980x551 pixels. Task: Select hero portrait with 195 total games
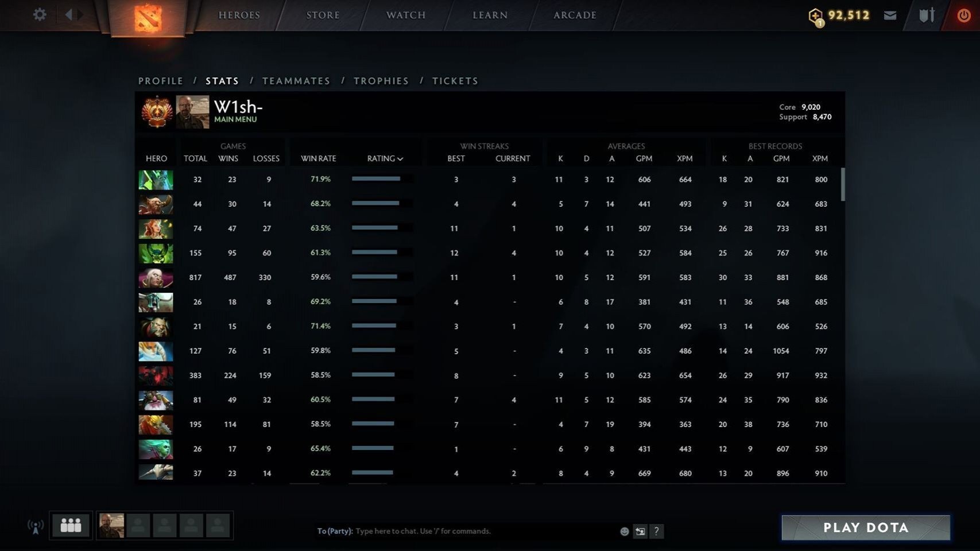(156, 425)
